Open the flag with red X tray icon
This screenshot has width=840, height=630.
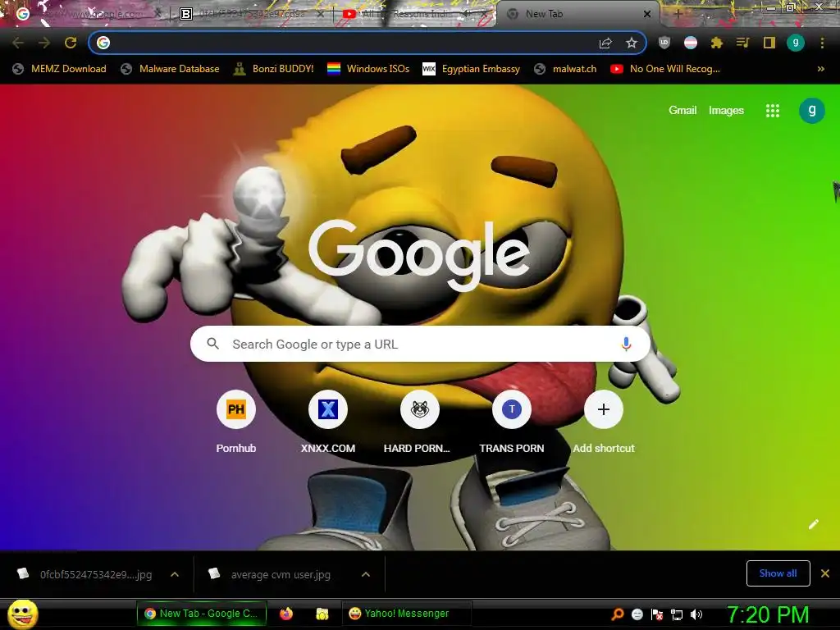pos(657,614)
